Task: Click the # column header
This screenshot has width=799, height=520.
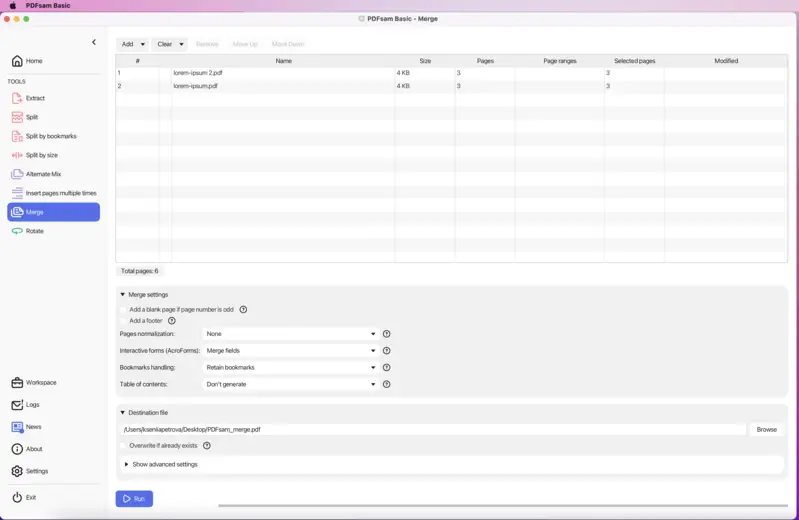Action: point(138,61)
